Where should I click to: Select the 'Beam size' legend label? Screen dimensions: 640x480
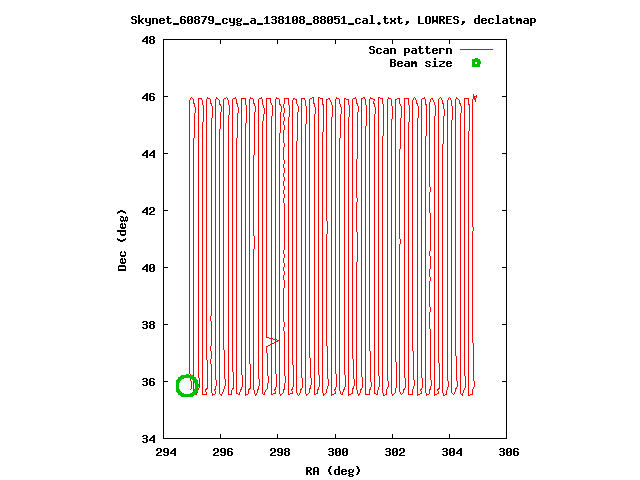point(420,63)
